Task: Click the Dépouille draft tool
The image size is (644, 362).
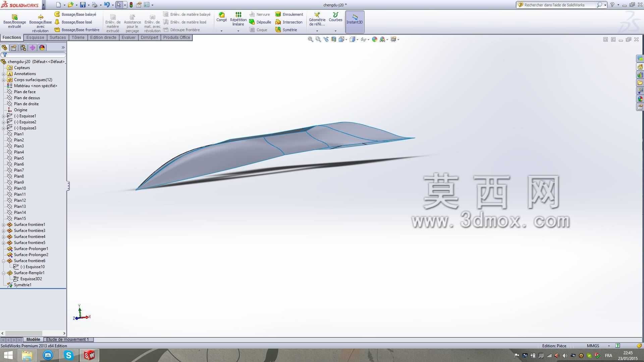Action: (260, 22)
